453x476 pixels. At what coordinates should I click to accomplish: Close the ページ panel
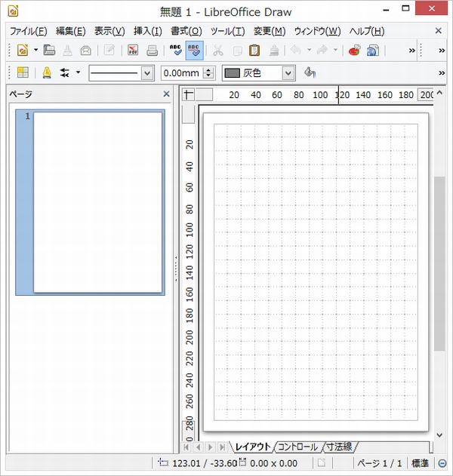point(166,94)
